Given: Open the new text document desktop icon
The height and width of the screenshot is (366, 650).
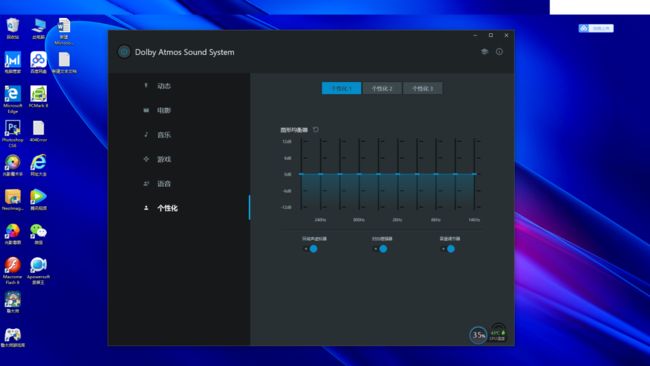Looking at the screenshot, I should [x=64, y=63].
